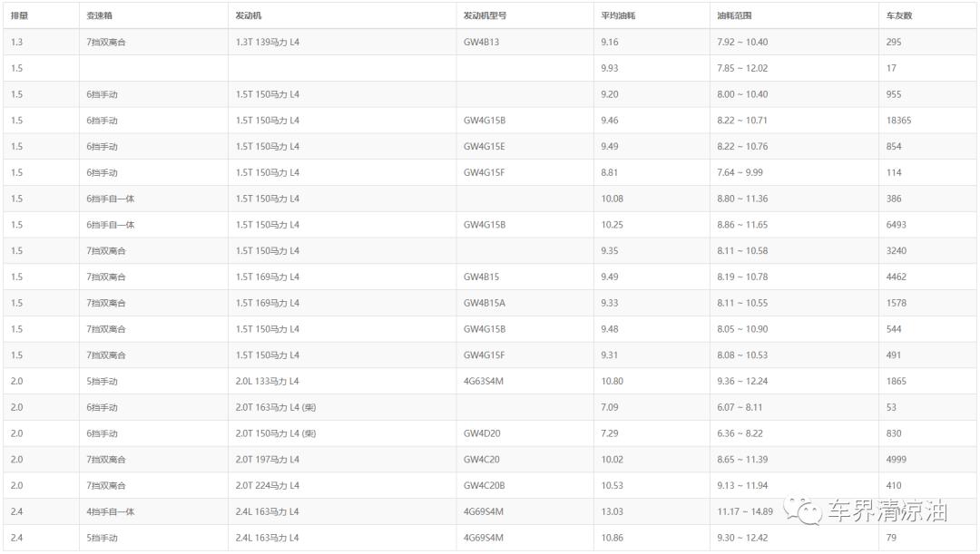Click the 平均油耗 column header
Screen dimensions: 980x554
coord(618,15)
